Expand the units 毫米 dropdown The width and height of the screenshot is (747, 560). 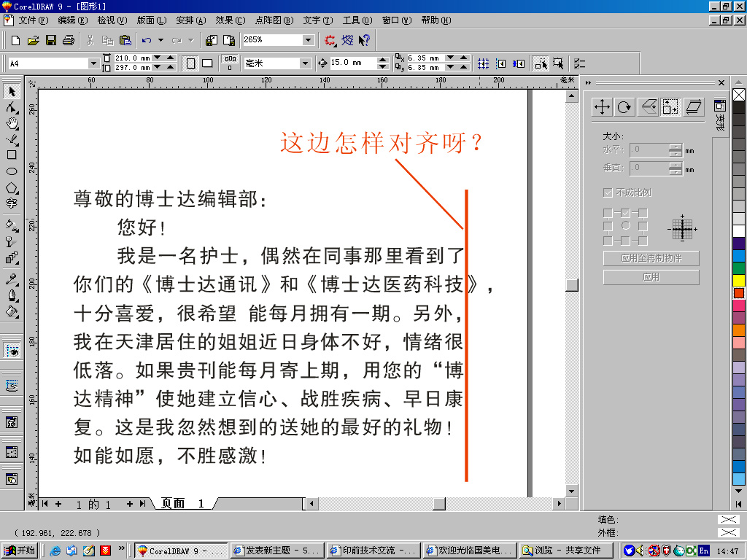point(305,63)
